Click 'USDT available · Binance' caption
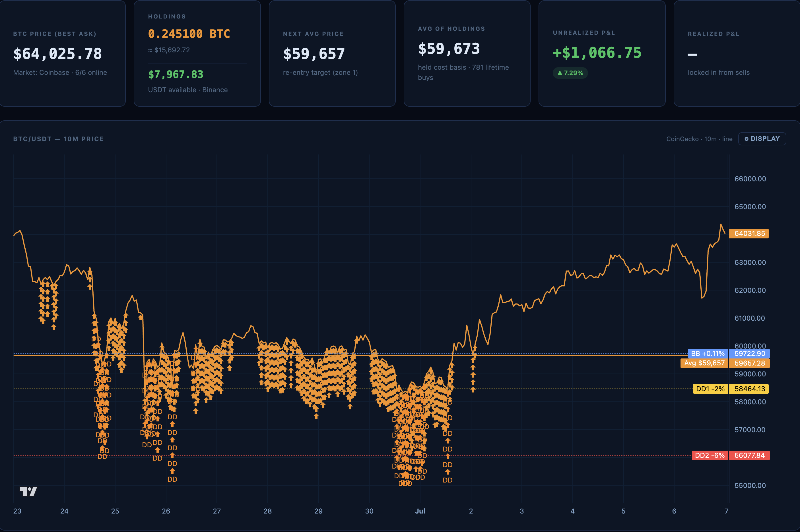This screenshot has height=532, width=800. tap(187, 90)
